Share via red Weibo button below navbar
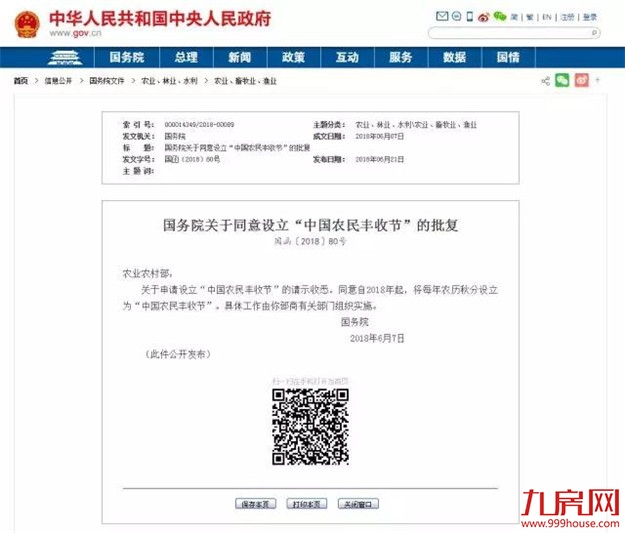625x533 pixels. 581,81
